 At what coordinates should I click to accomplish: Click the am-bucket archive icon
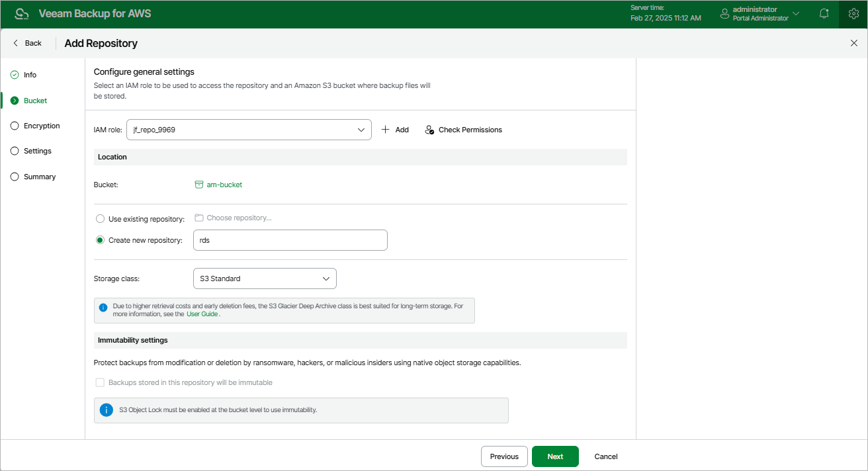[198, 185]
